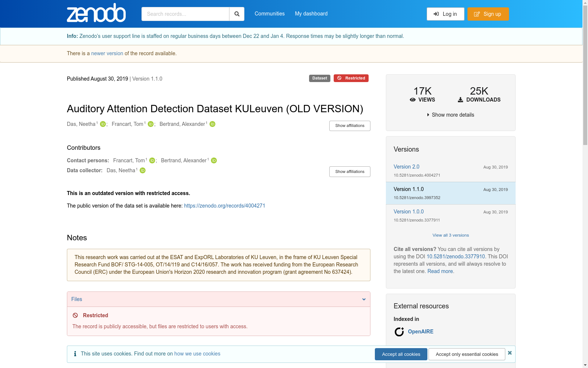Click the views eye icon

click(x=413, y=100)
